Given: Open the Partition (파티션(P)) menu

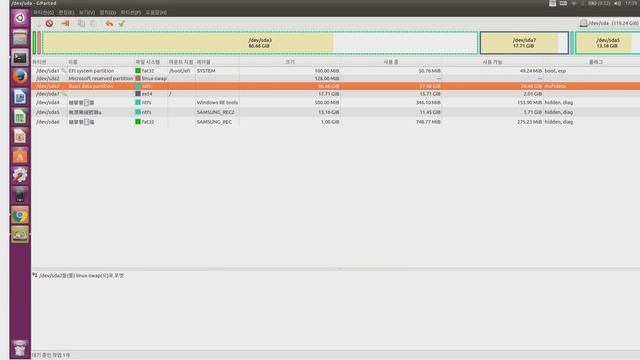Looking at the screenshot, I should [131, 13].
